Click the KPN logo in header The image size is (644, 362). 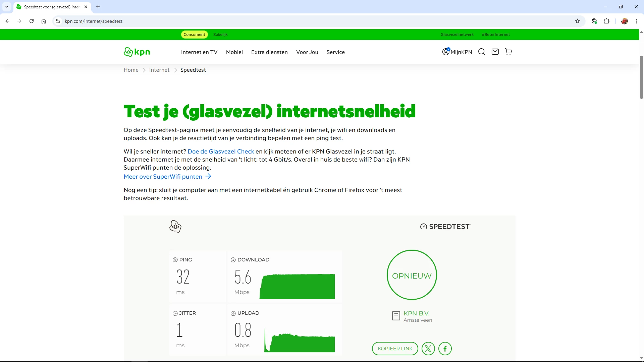[x=137, y=52]
